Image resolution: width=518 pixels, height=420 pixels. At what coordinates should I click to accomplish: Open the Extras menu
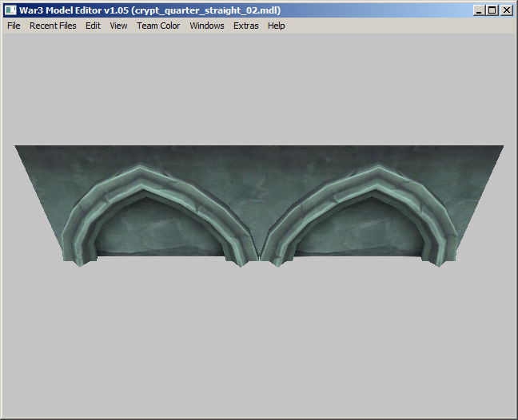[x=245, y=26]
